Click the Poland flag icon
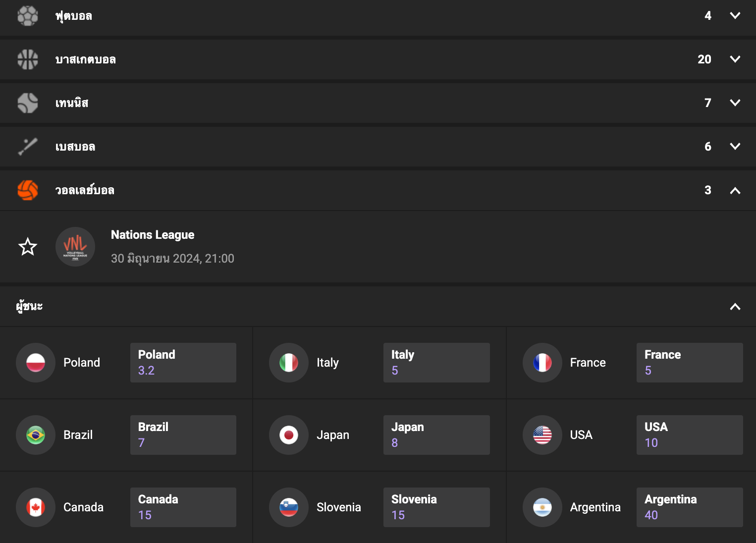The image size is (756, 543). (x=36, y=363)
